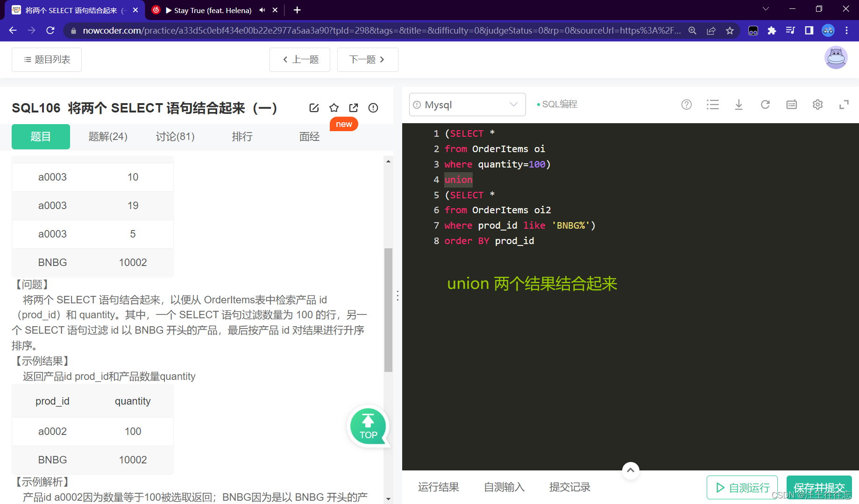Open the Mysql language dropdown

[x=467, y=105]
